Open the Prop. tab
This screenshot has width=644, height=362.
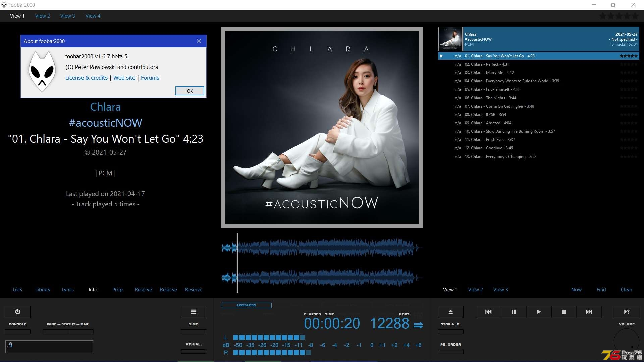coord(118,289)
